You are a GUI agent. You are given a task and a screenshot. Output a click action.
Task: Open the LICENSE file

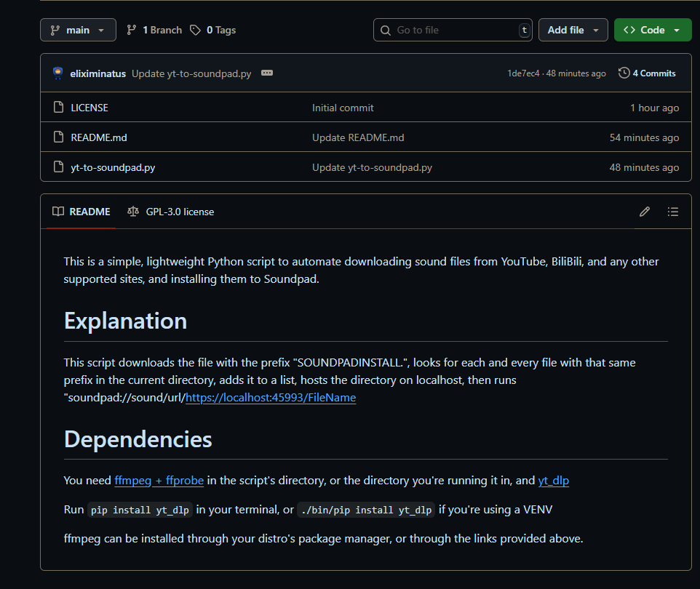click(x=90, y=108)
